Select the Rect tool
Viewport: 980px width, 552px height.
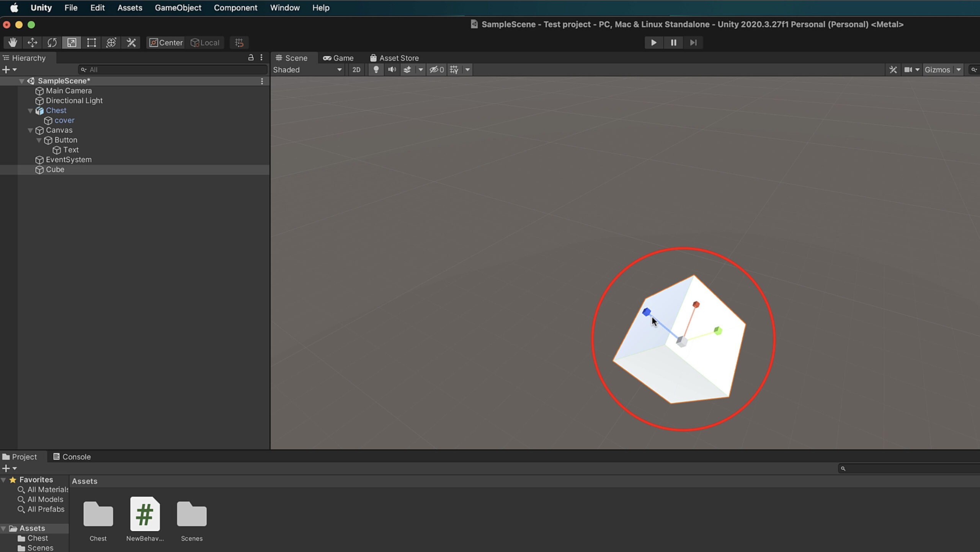[x=91, y=42]
